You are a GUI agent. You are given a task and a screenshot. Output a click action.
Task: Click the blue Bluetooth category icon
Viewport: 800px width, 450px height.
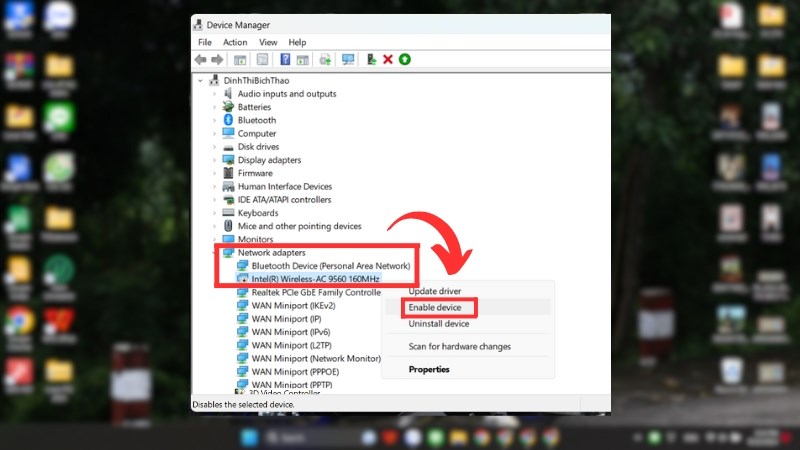point(228,120)
